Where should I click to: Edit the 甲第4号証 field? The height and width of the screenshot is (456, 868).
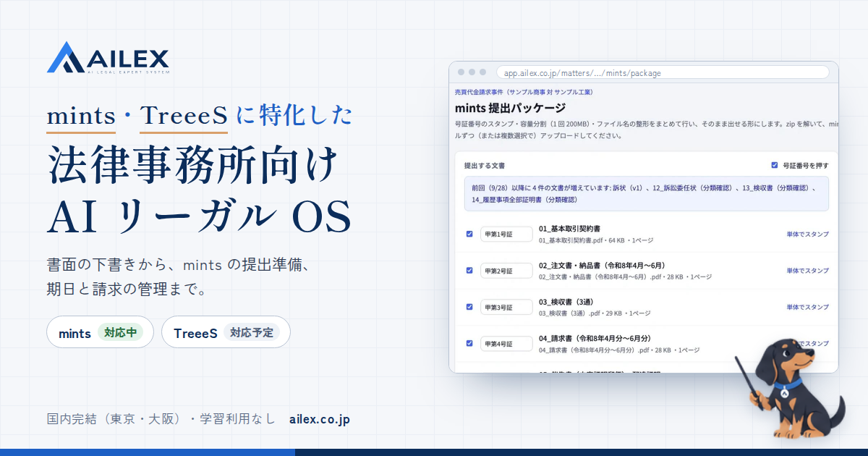pyautogui.click(x=506, y=343)
